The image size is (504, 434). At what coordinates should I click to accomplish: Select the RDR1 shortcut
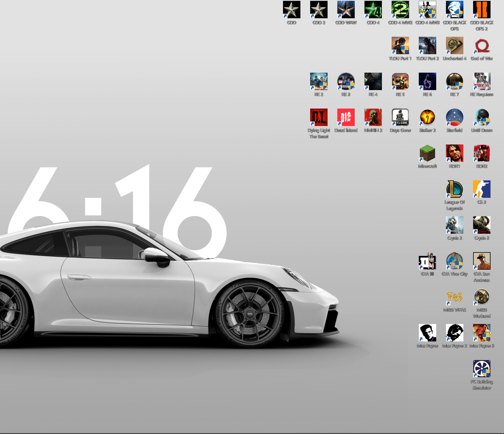pos(454,153)
